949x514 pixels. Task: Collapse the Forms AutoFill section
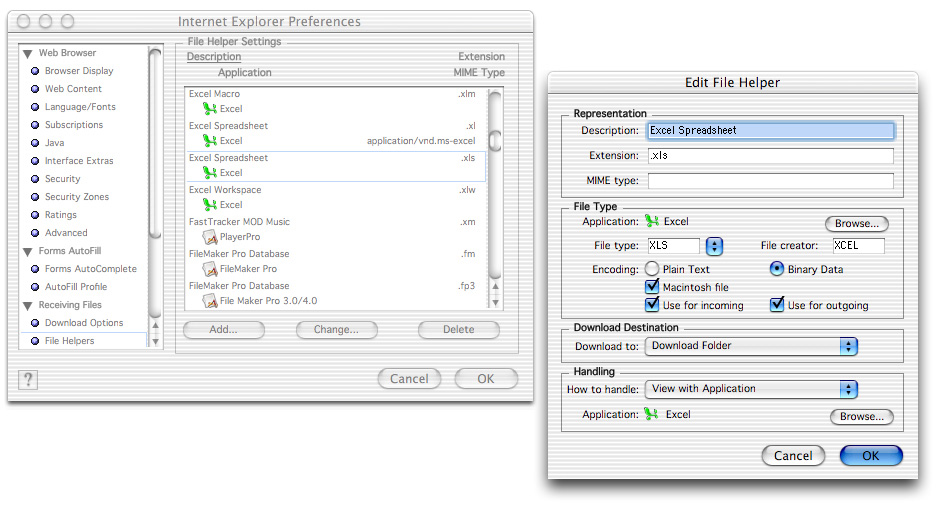coord(28,251)
